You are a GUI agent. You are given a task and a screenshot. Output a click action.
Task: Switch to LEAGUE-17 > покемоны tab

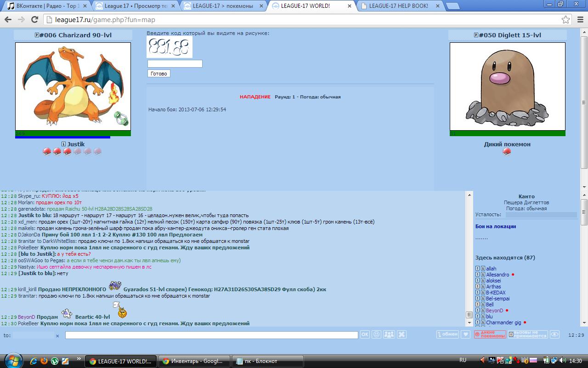223,6
